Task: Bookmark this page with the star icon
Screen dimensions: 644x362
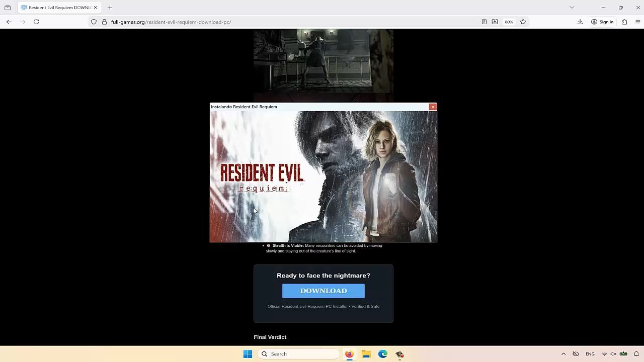Action: pos(523,22)
